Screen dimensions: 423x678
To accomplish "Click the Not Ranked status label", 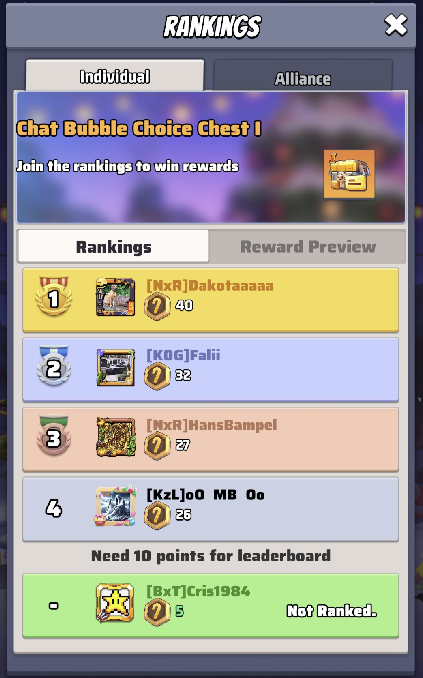I will pyautogui.click(x=332, y=611).
